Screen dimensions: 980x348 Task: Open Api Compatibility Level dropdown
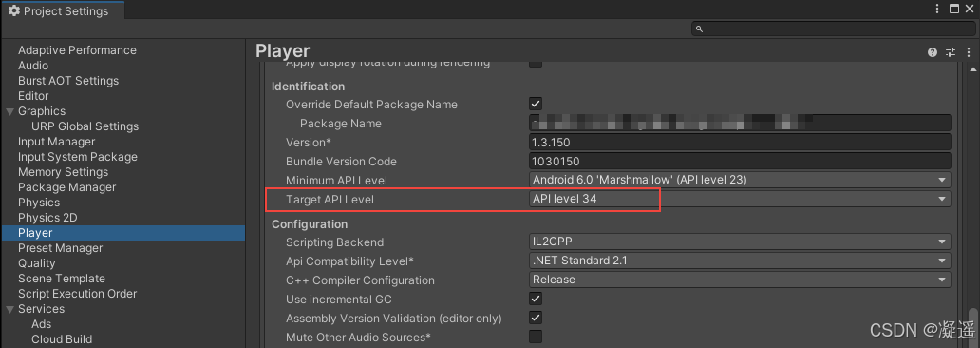[740, 261]
